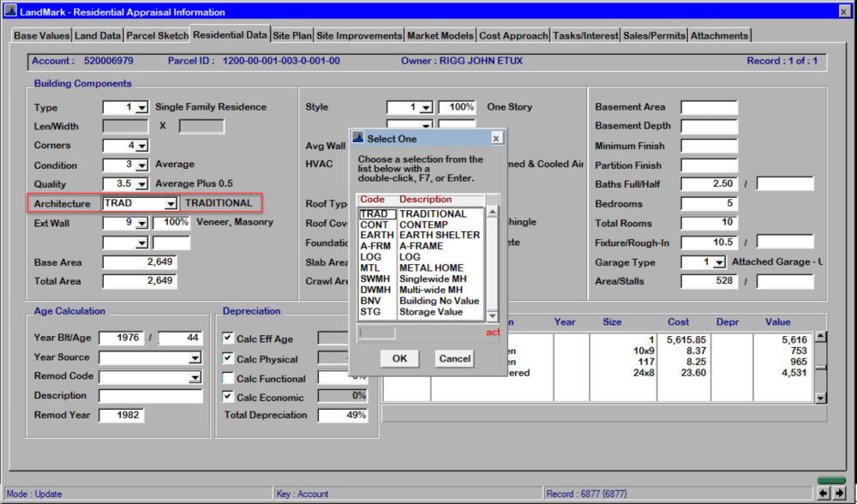Click Cancel in Select One dialog
The image size is (857, 504).
(x=455, y=358)
